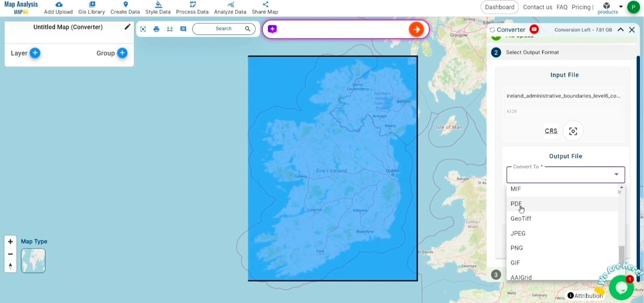The height and width of the screenshot is (303, 644).
Task: Open the map comments icon
Action: [x=183, y=29]
